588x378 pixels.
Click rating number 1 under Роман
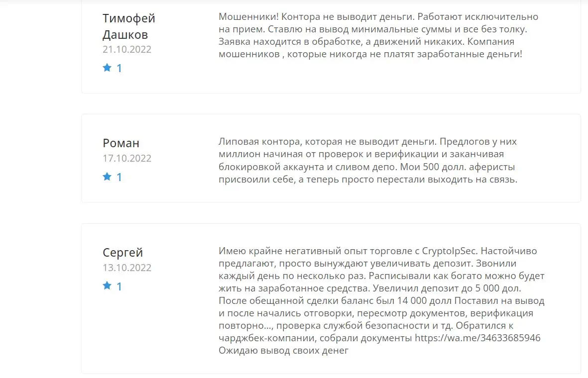point(119,177)
